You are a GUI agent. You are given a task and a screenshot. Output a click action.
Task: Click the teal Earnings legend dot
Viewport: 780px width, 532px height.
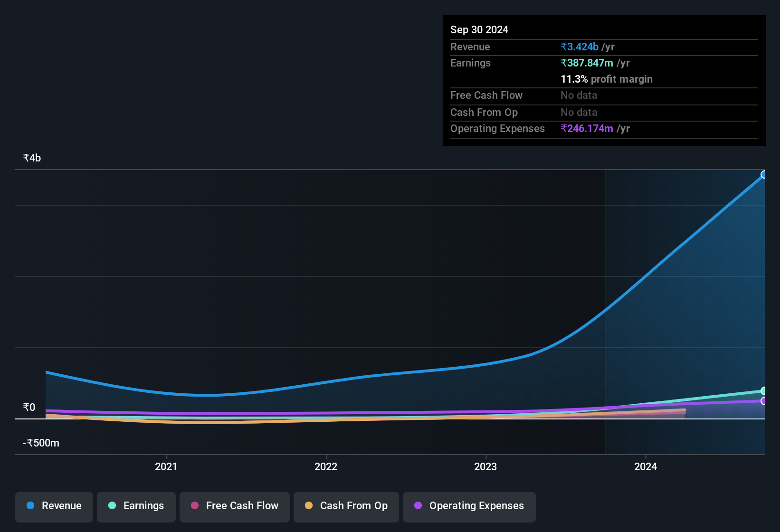click(112, 506)
